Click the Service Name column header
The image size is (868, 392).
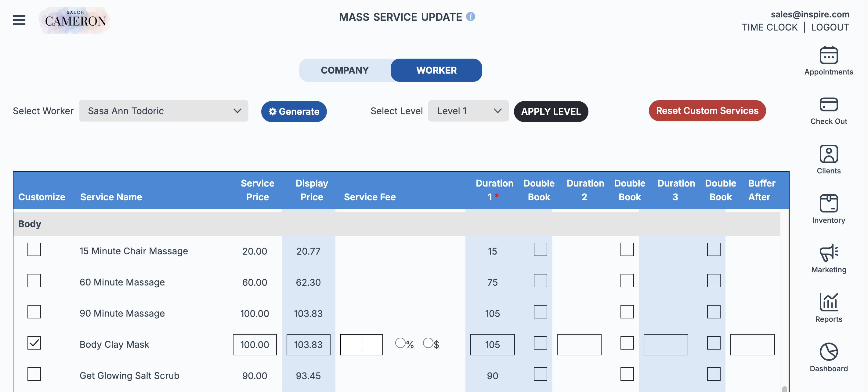click(111, 197)
